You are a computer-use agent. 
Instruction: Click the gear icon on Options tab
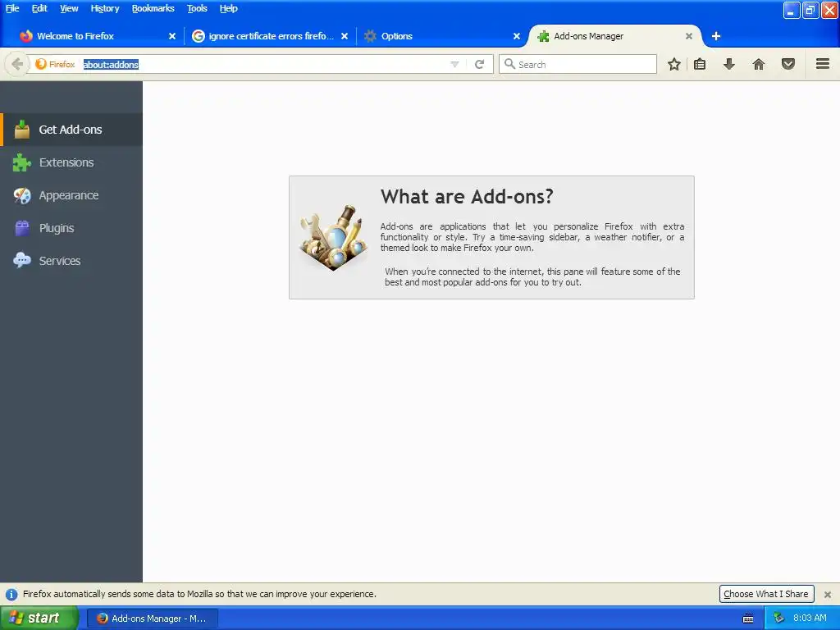click(370, 36)
